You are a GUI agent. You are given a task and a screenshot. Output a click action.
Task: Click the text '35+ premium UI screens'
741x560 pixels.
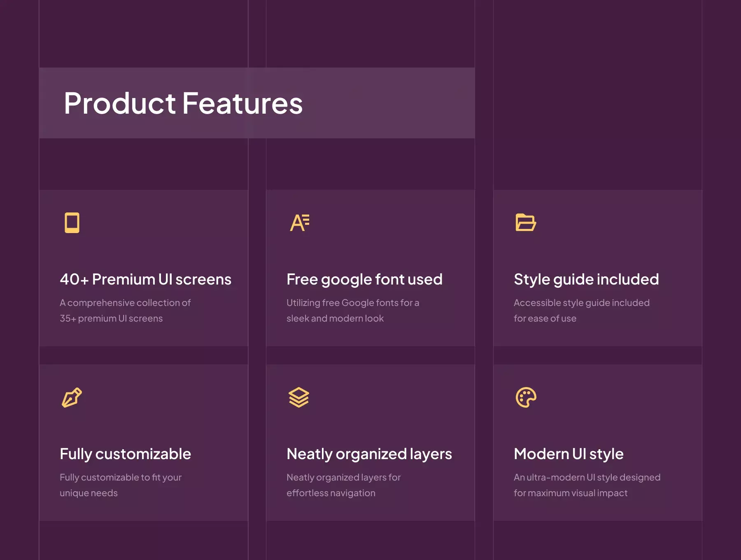pos(111,318)
